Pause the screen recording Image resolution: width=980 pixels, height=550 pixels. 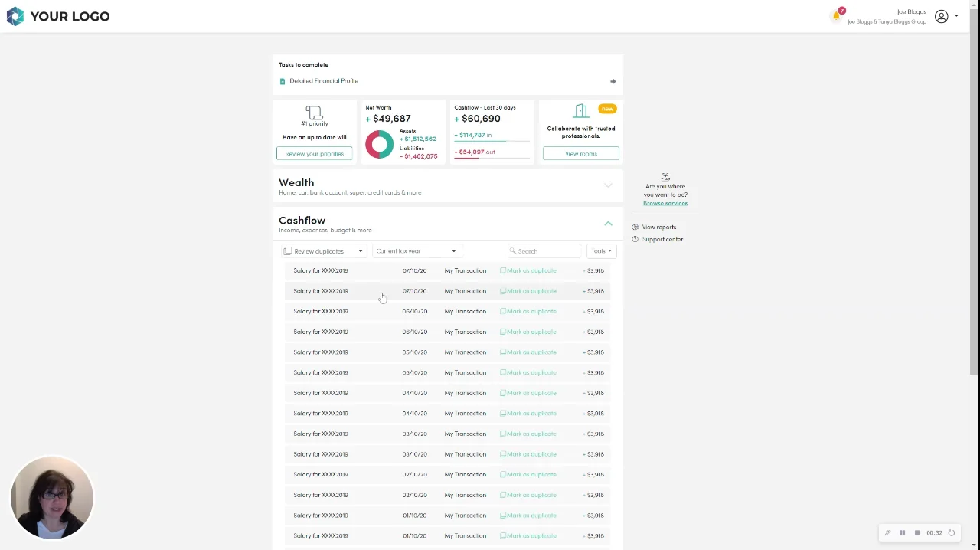coord(902,533)
